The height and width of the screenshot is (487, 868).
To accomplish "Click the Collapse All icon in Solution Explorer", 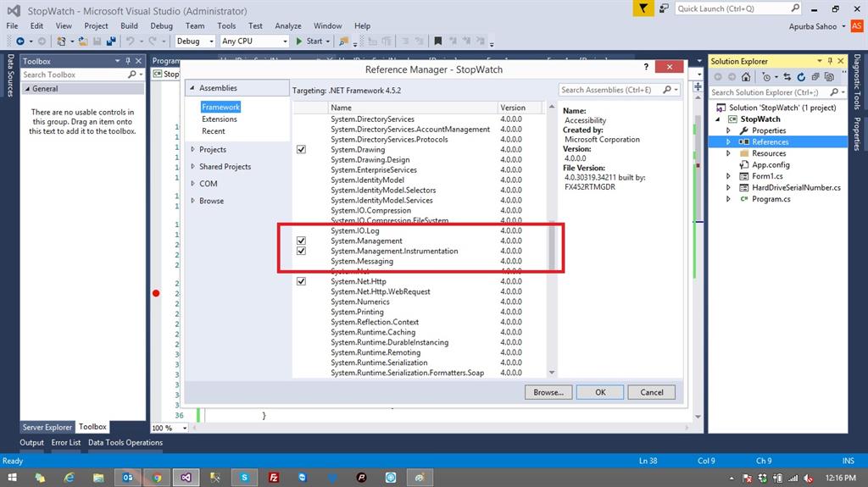I will pos(815,77).
